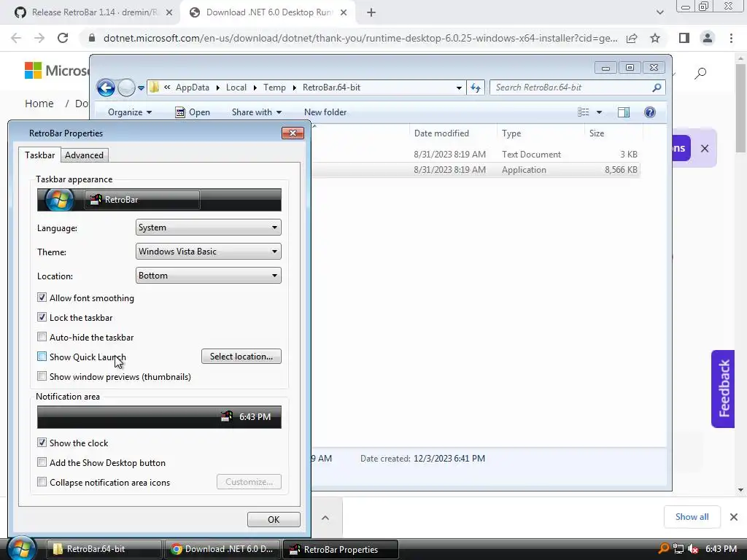Switch to the Advanced tab

coord(85,155)
